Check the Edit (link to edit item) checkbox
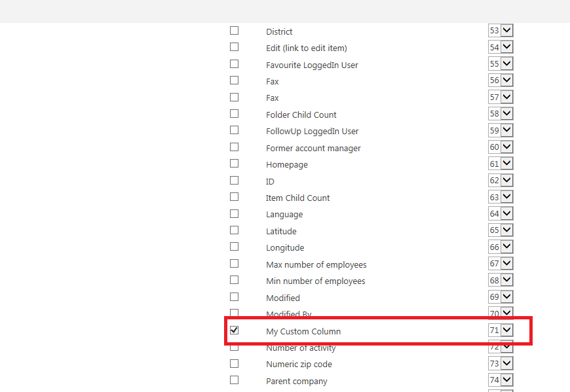Viewport: 570px width, 392px height. pos(234,47)
